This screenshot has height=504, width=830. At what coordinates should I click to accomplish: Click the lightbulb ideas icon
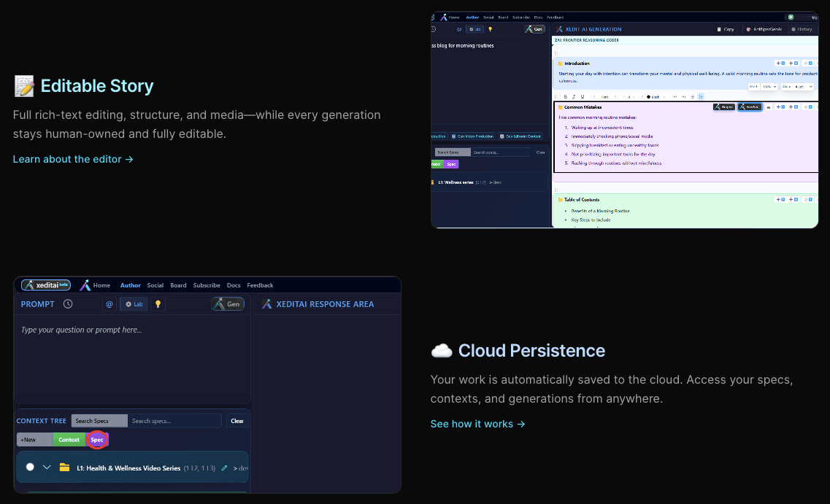coord(158,304)
